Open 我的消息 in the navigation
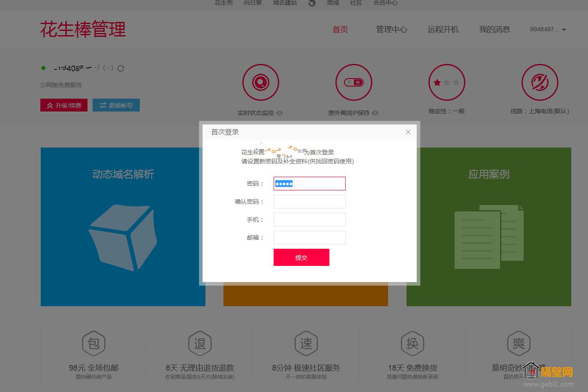This screenshot has width=588, height=392. tap(495, 30)
